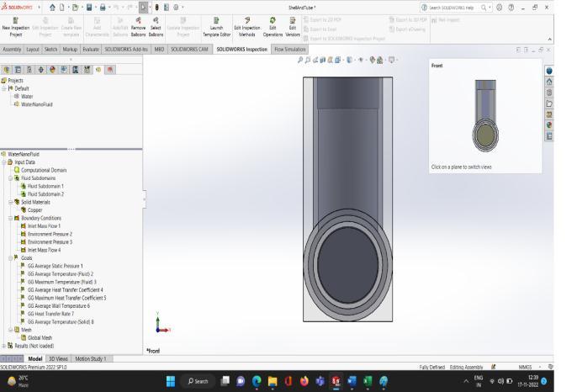The width and height of the screenshot is (577, 392).
Task: Switch to Flow Simulation tab
Action: (290, 49)
